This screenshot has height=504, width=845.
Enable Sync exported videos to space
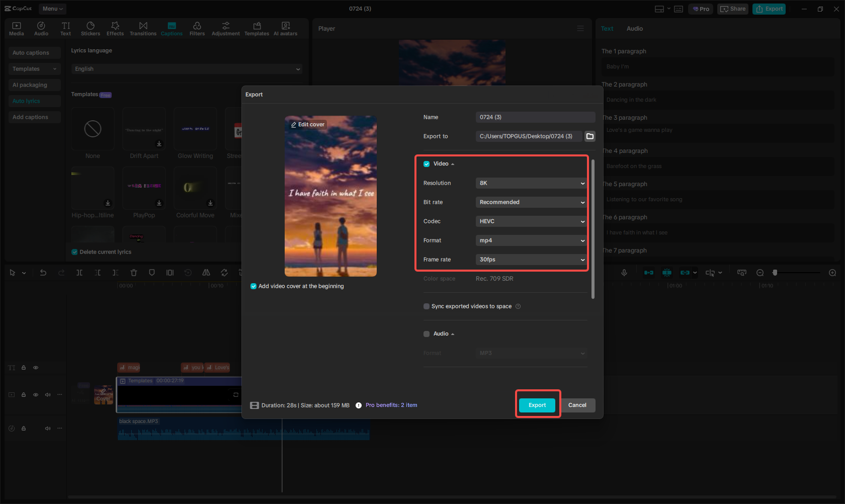pos(426,306)
